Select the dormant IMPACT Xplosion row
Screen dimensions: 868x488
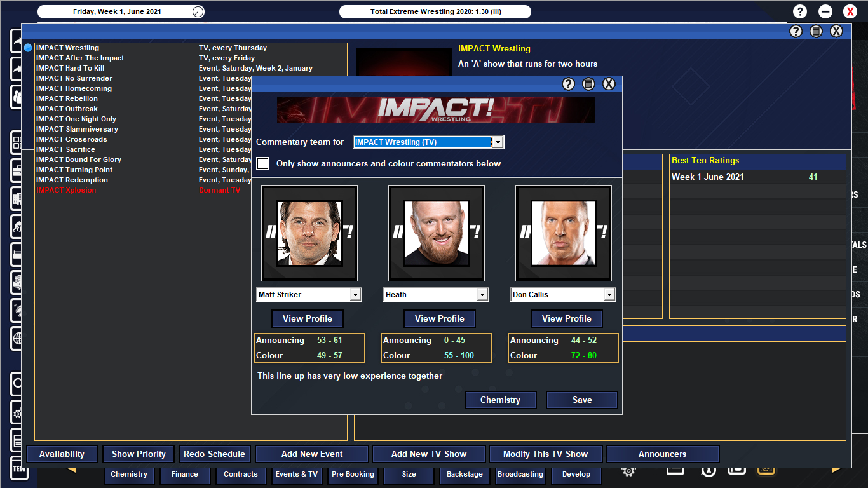pyautogui.click(x=144, y=190)
